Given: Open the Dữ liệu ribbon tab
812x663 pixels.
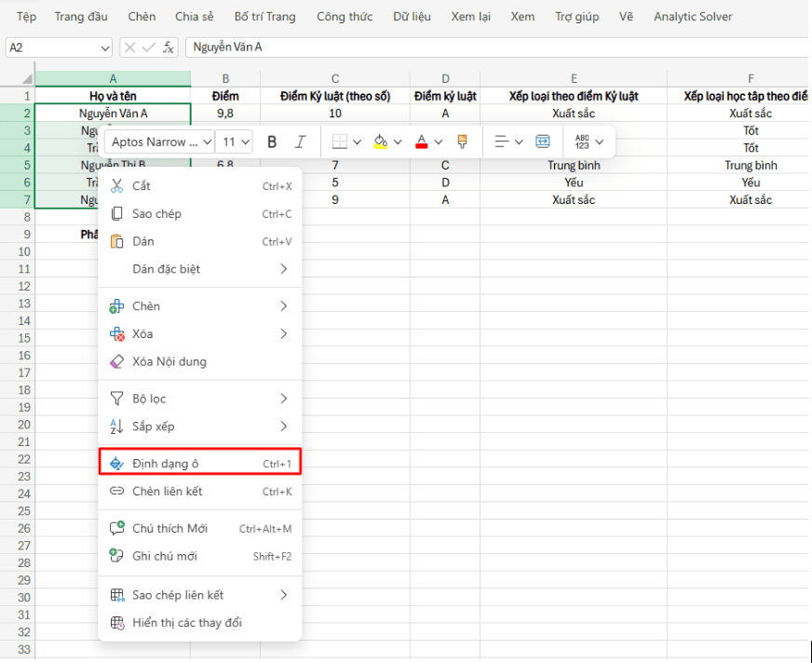Looking at the screenshot, I should click(412, 17).
